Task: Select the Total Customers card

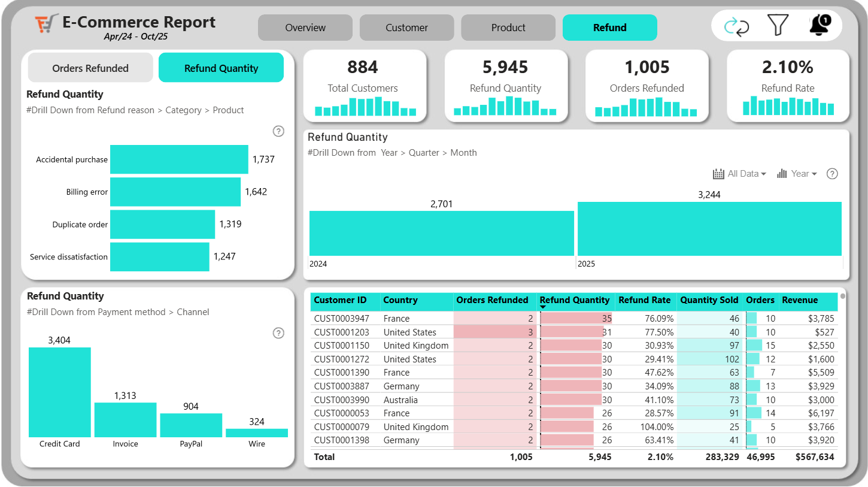Action: click(365, 86)
